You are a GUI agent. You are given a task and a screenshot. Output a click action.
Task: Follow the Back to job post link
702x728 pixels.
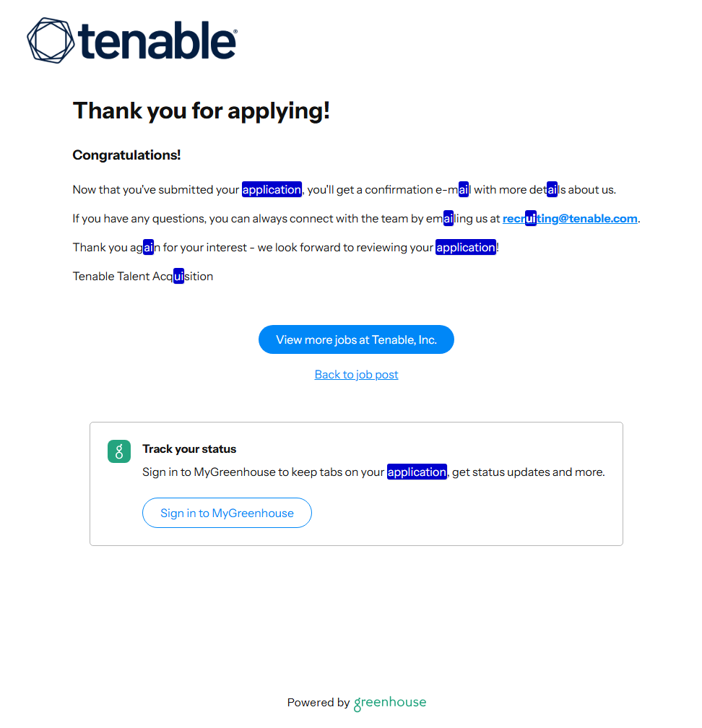[x=356, y=375]
